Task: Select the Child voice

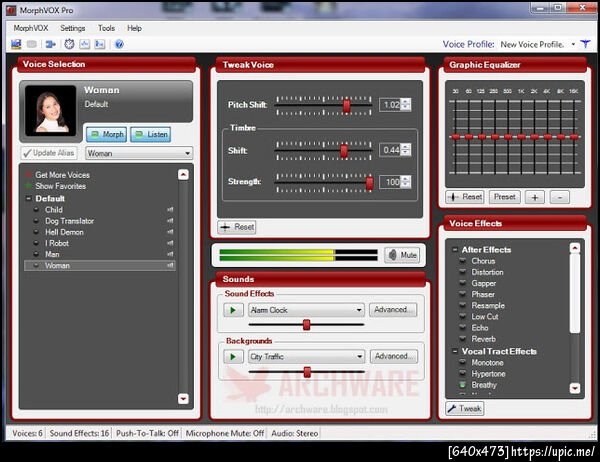Action: [54, 210]
